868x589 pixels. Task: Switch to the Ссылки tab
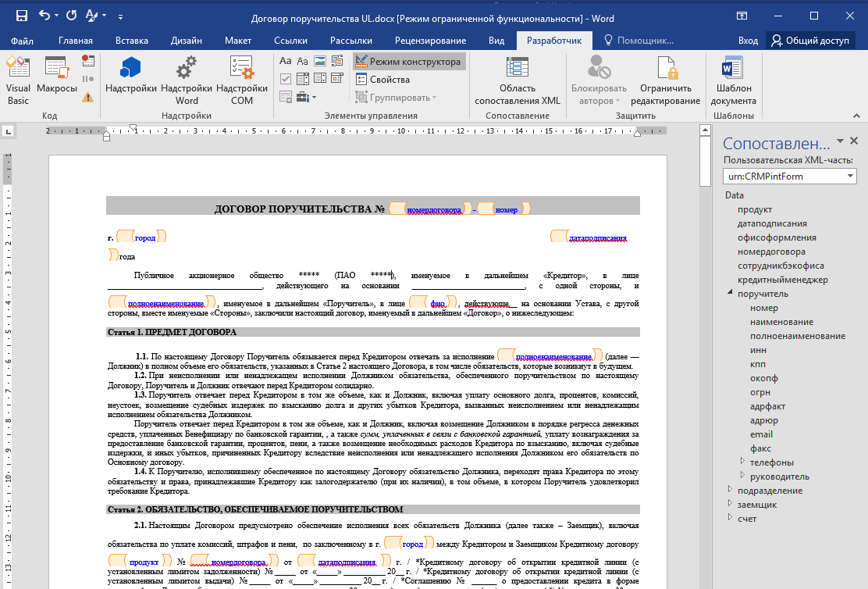point(290,41)
